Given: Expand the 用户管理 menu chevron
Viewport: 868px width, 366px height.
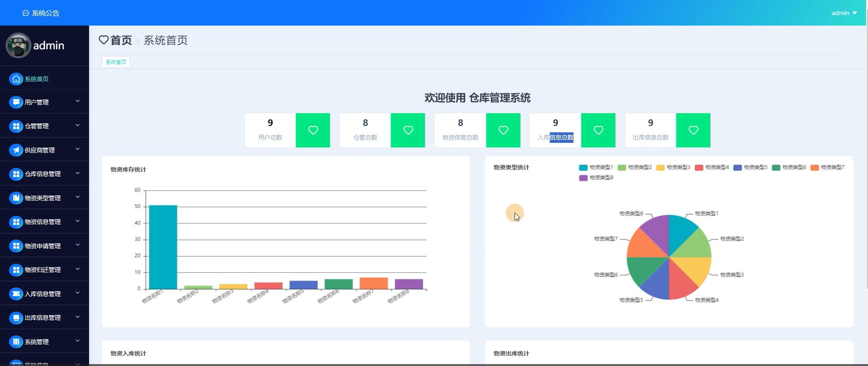Looking at the screenshot, I should (77, 101).
